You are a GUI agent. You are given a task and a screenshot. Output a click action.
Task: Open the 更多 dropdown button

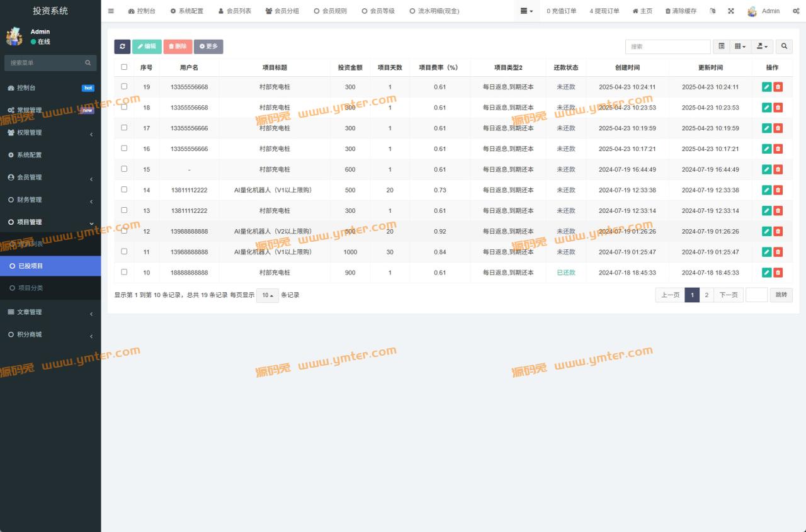(x=208, y=47)
